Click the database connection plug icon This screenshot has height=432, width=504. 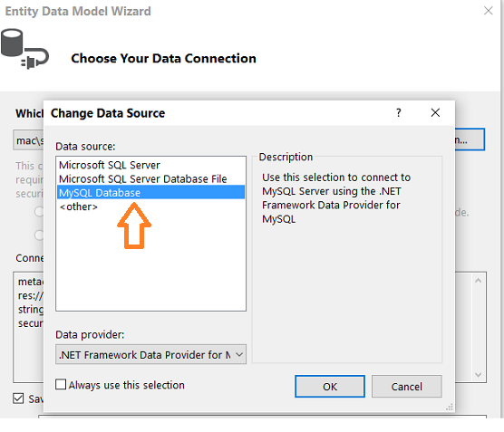(x=24, y=49)
